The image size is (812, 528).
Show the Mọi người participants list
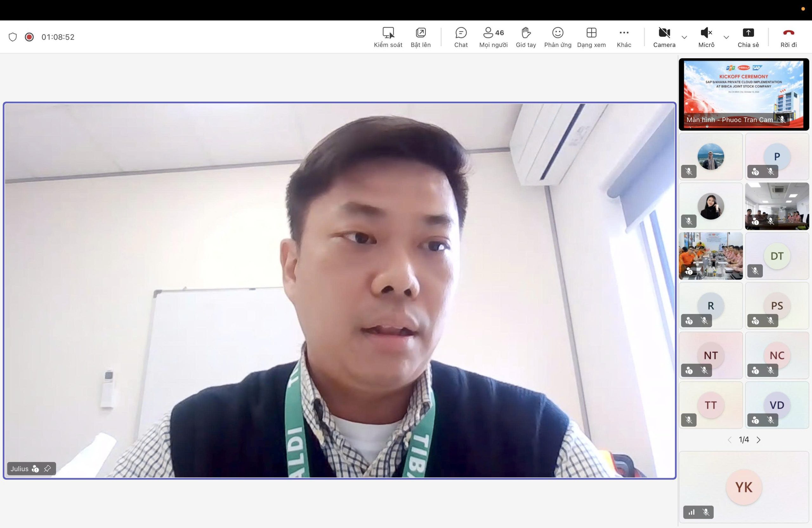click(493, 37)
